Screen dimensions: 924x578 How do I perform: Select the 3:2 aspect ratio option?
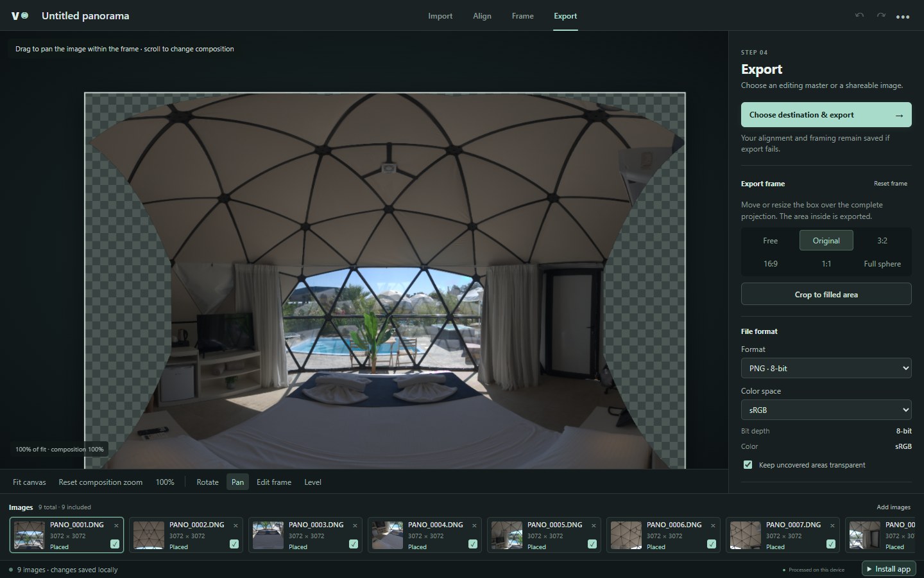[x=882, y=241]
